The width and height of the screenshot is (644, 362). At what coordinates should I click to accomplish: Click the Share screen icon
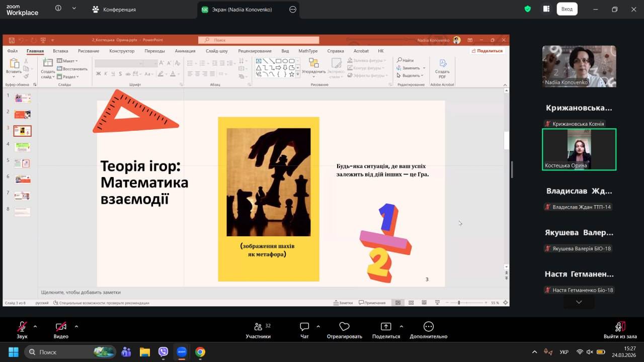[x=386, y=327]
